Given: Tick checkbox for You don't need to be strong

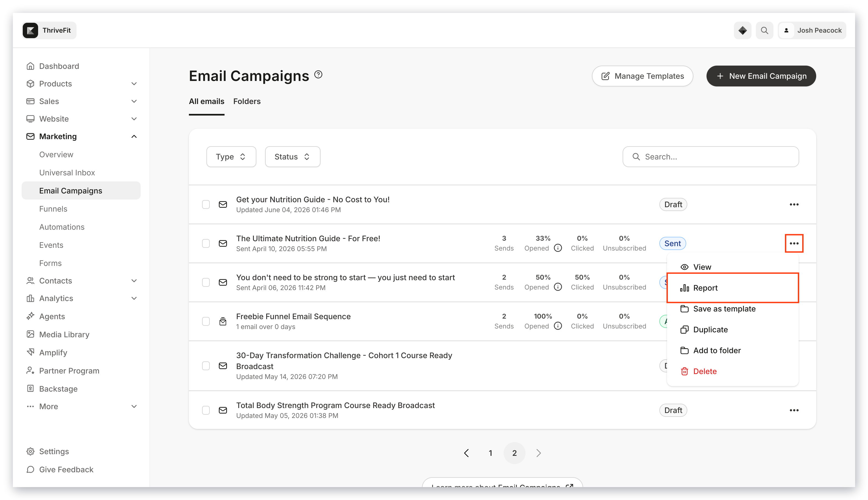Looking at the screenshot, I should tap(206, 282).
